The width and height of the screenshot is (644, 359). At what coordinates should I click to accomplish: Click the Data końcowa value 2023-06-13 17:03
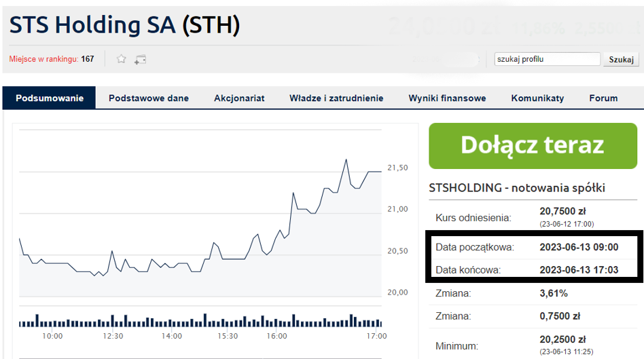click(x=579, y=269)
